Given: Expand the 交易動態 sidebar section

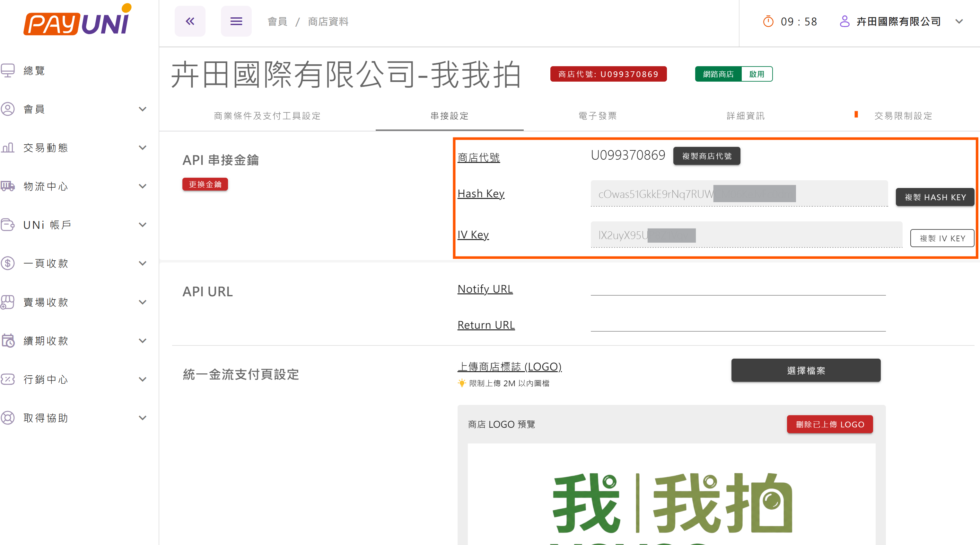Looking at the screenshot, I should (x=143, y=148).
